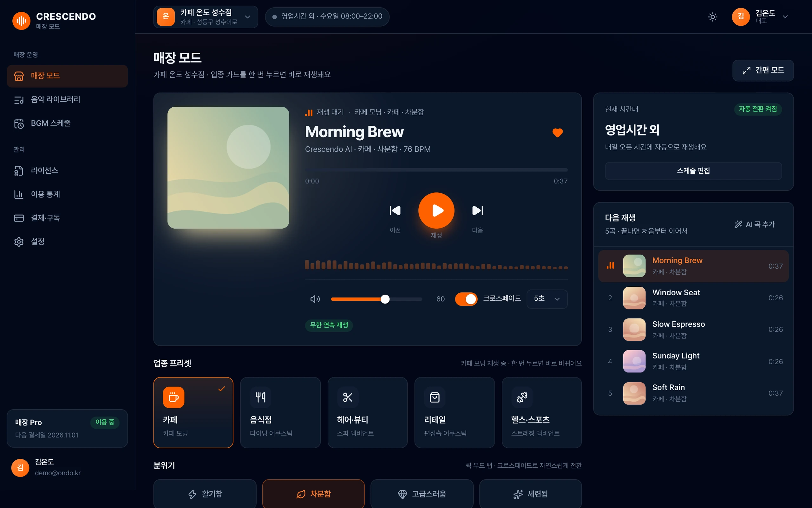Viewport: 812px width, 508px height.
Task: Select the 세련됨 mood
Action: [x=530, y=494]
